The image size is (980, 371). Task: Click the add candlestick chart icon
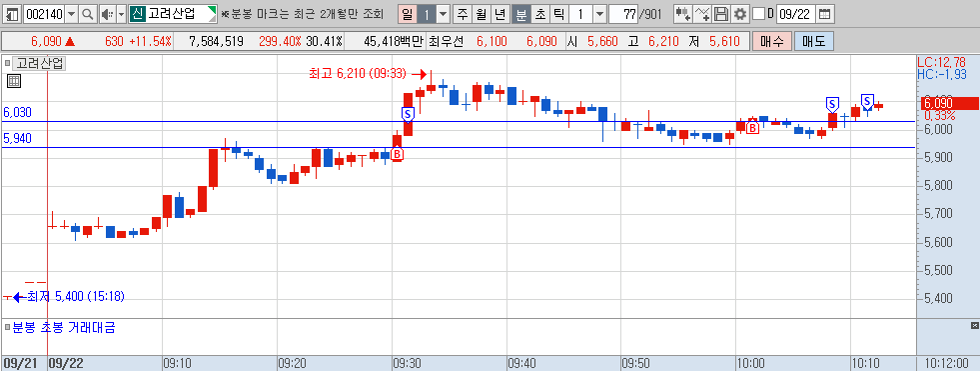[683, 13]
